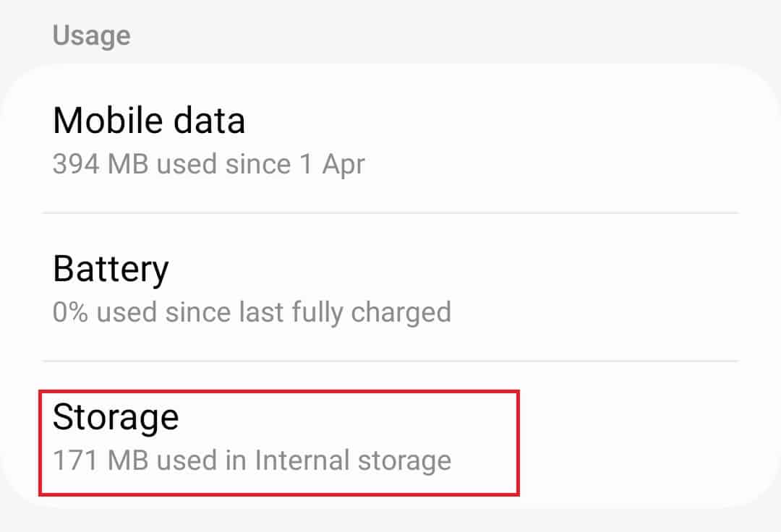Click divider between Battery and Storage
This screenshot has height=532, width=781.
[x=390, y=361]
